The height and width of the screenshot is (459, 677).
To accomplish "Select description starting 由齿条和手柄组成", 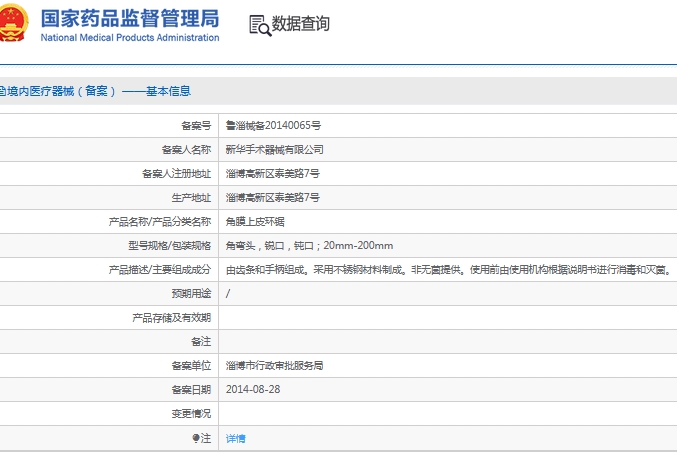I will (449, 270).
